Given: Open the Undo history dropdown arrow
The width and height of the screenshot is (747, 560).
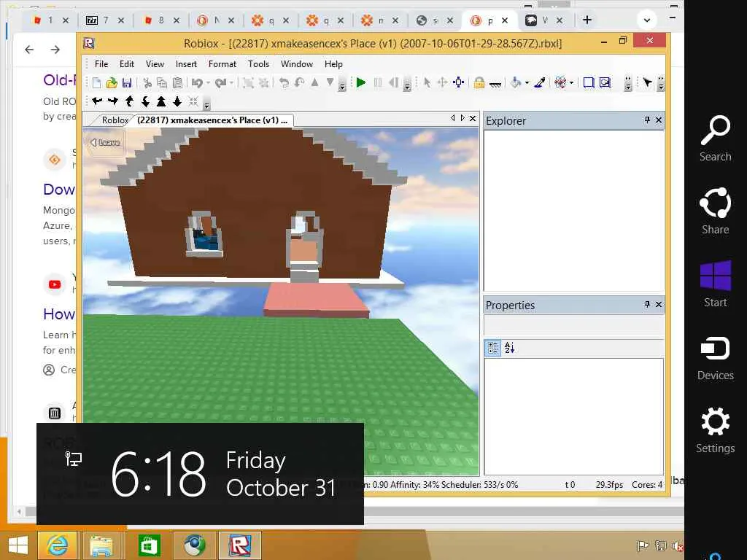Looking at the screenshot, I should click(208, 83).
